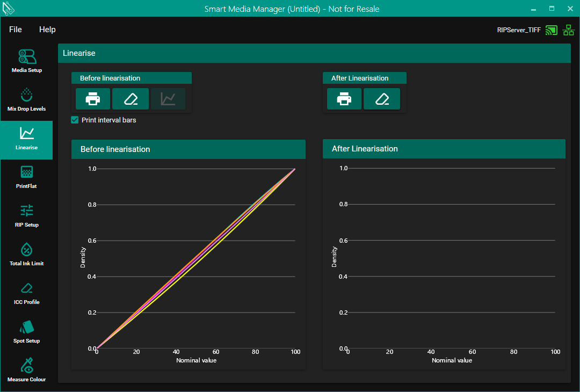The height and width of the screenshot is (392, 580).
Task: Open the Media Setup panel
Action: (x=26, y=61)
